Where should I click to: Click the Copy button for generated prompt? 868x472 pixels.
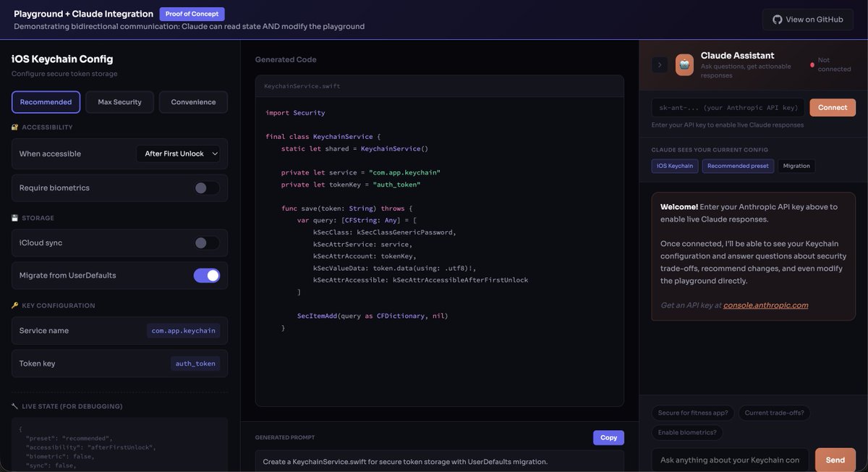pyautogui.click(x=608, y=437)
